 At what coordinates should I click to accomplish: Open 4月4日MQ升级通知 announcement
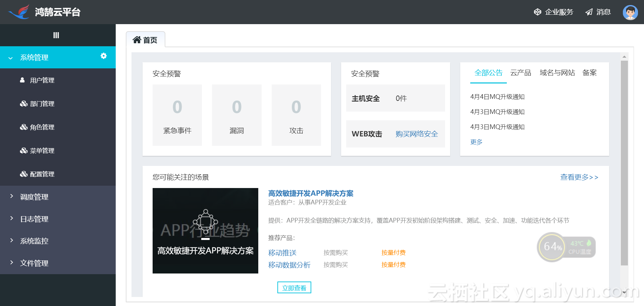point(497,97)
